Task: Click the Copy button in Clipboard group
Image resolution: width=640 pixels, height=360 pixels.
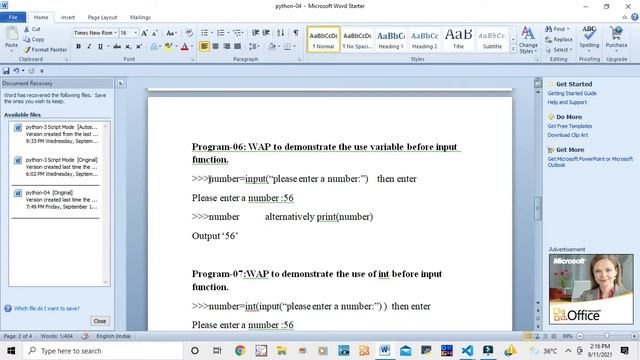Action: click(x=33, y=40)
